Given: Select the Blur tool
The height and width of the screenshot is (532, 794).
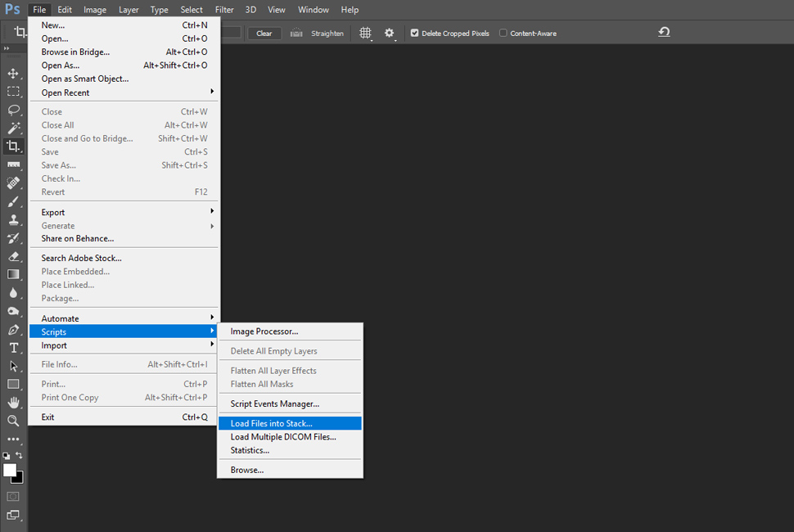Looking at the screenshot, I should [x=13, y=292].
